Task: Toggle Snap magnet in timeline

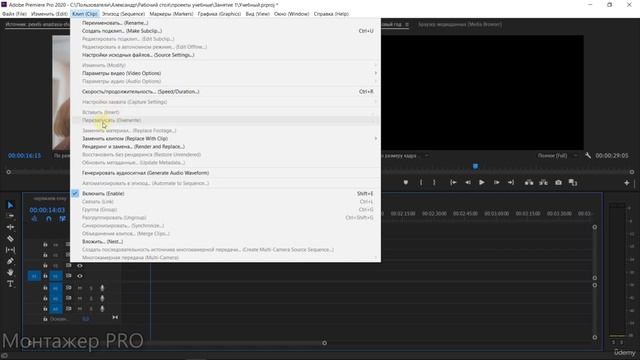Action: 49,219
